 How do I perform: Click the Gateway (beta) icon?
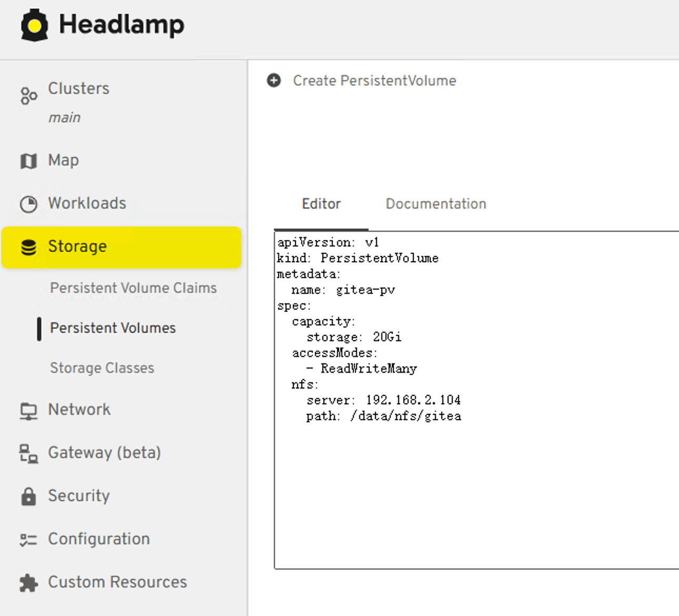point(28,453)
